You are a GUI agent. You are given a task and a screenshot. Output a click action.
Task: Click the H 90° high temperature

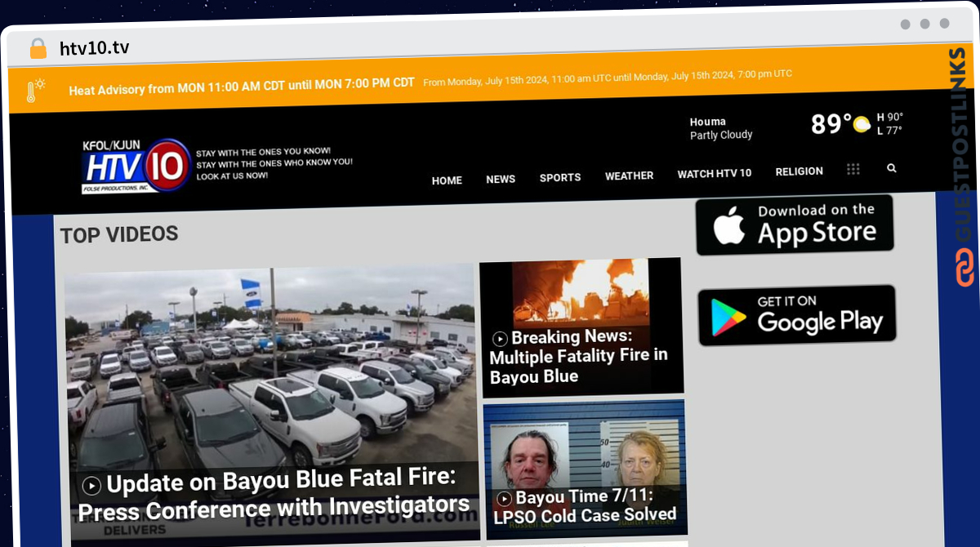pos(890,117)
